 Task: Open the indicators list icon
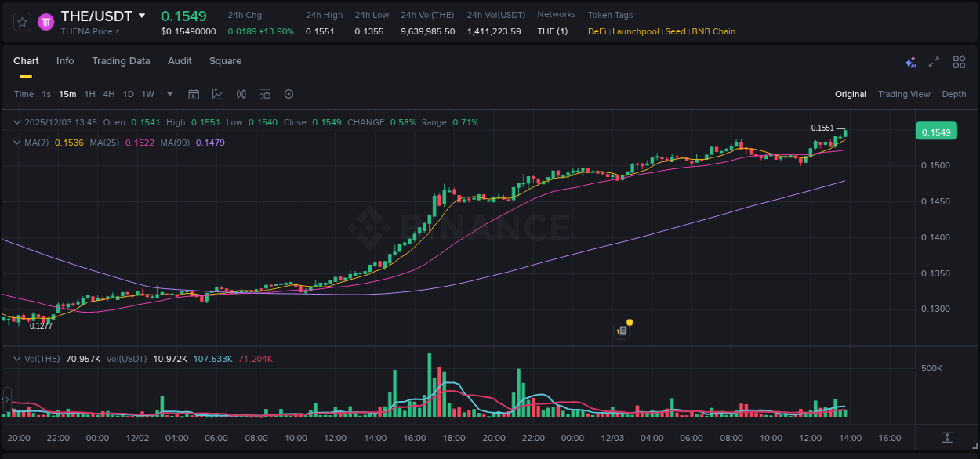click(264, 94)
